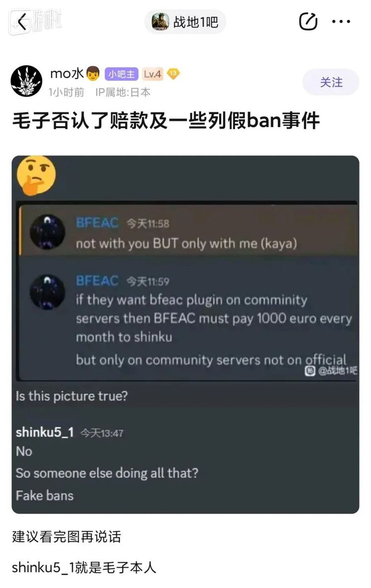The image size is (371, 588).
Task: Tap the 小吧主 moderator badge
Action: point(121,74)
